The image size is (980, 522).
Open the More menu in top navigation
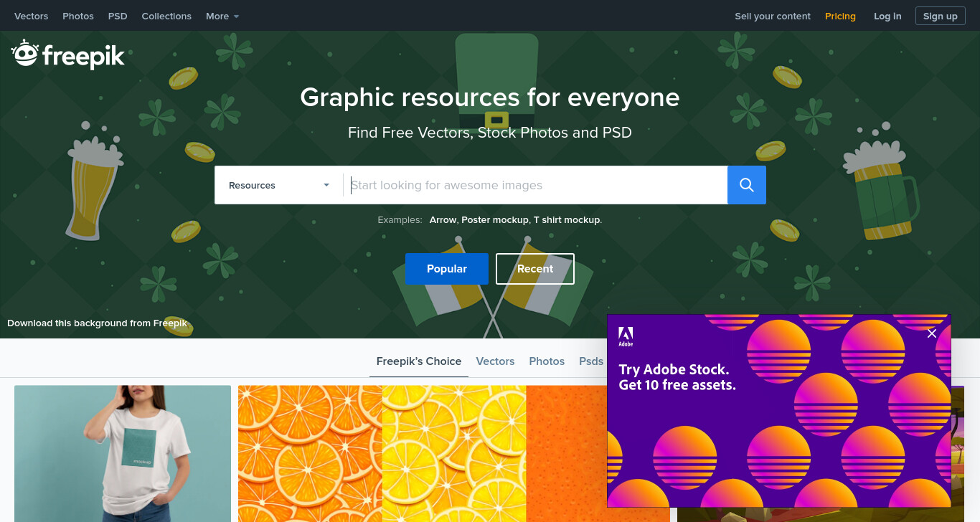pyautogui.click(x=222, y=16)
